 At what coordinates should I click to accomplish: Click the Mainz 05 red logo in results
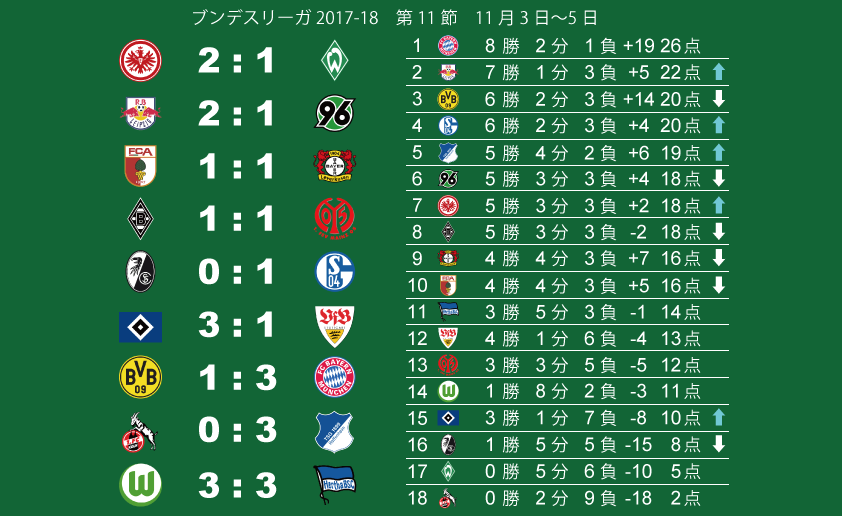pyautogui.click(x=335, y=217)
